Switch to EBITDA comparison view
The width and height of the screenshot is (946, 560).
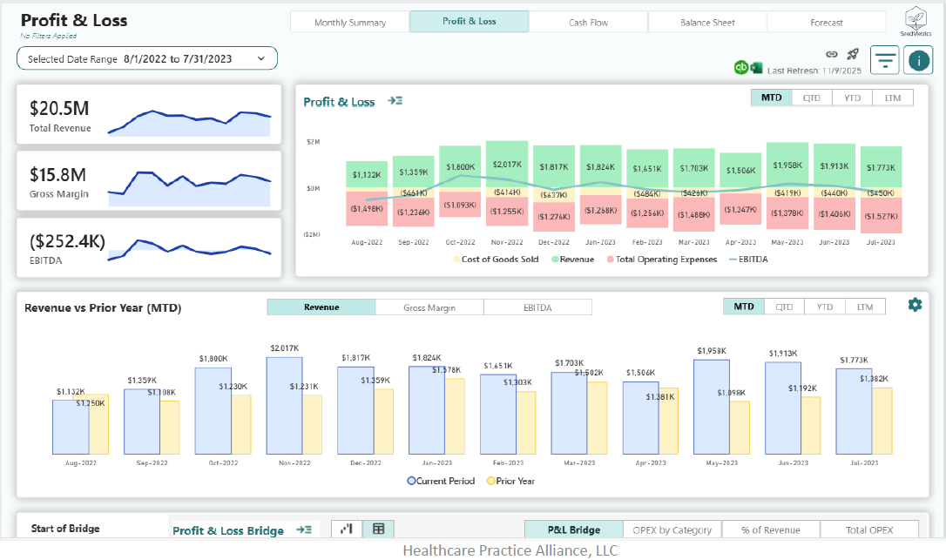[x=537, y=307]
